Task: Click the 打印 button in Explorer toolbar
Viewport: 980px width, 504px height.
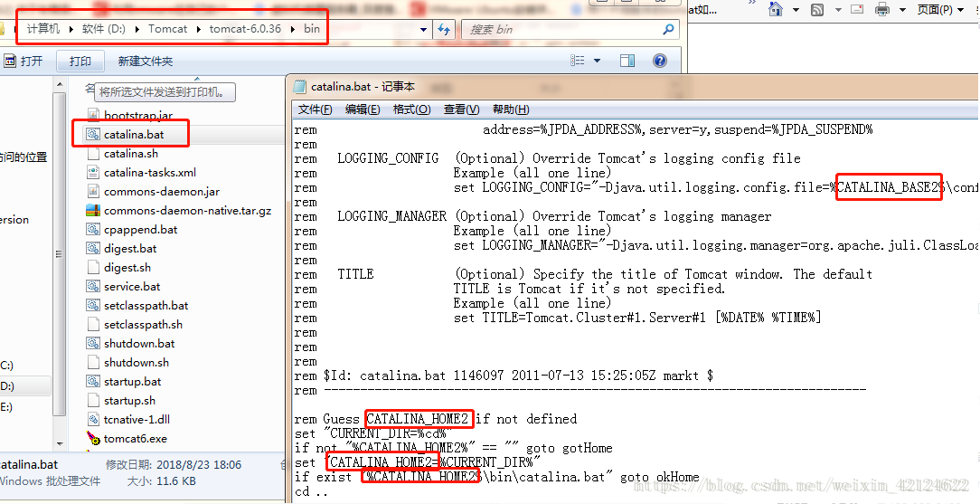Action: tap(80, 62)
